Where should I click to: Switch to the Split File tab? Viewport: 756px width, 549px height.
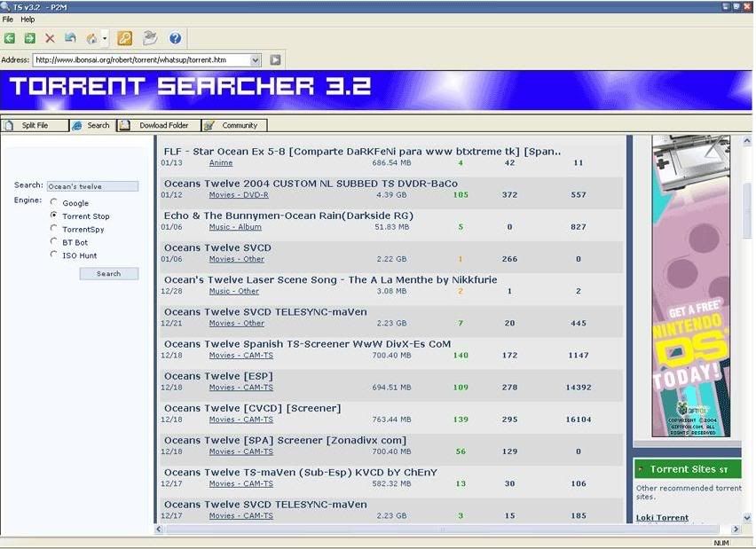35,125
